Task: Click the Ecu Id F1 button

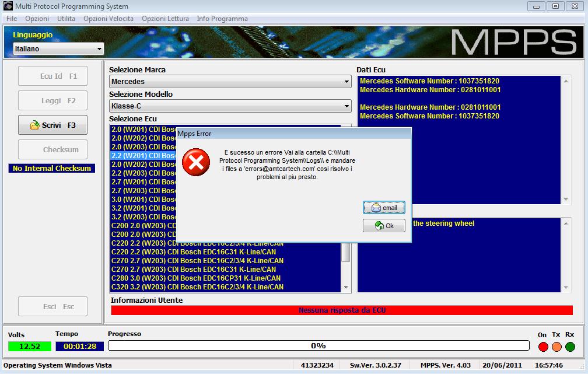Action: [x=53, y=76]
